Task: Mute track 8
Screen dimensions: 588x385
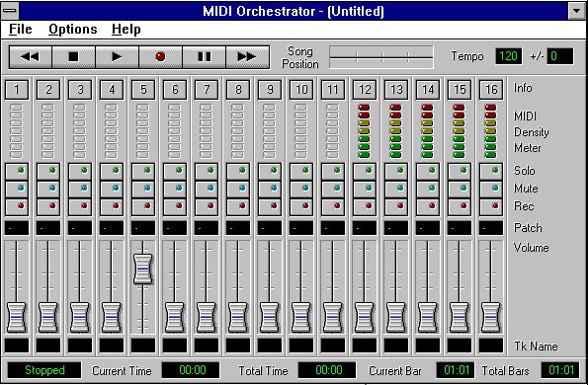Action: [238, 189]
